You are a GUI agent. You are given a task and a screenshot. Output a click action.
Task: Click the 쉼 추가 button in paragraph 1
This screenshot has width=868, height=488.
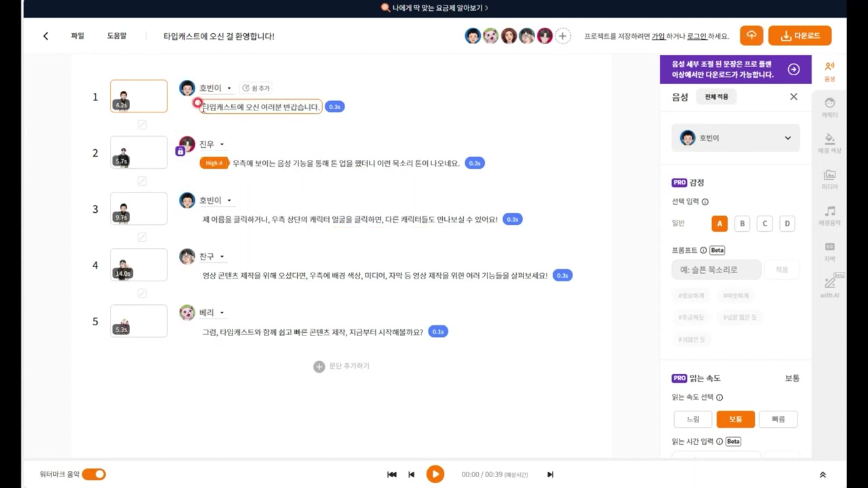(x=256, y=88)
